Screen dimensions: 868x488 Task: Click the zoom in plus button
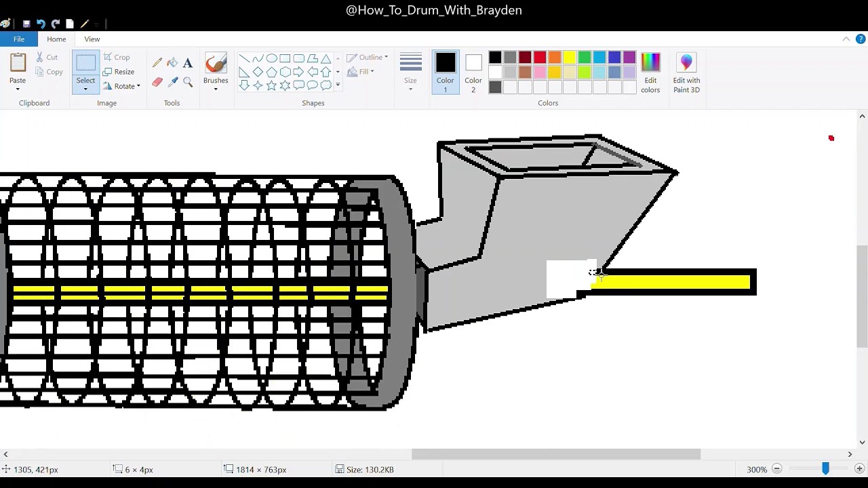tap(859, 469)
